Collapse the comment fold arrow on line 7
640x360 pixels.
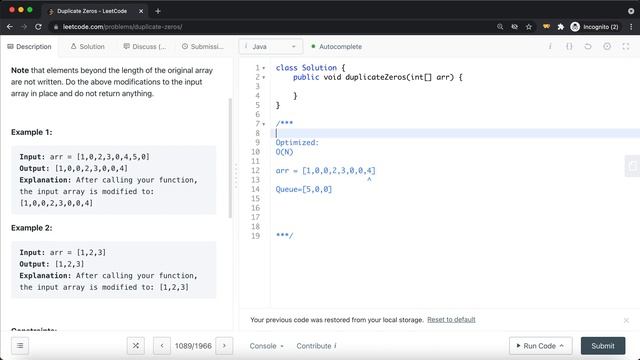click(264, 124)
